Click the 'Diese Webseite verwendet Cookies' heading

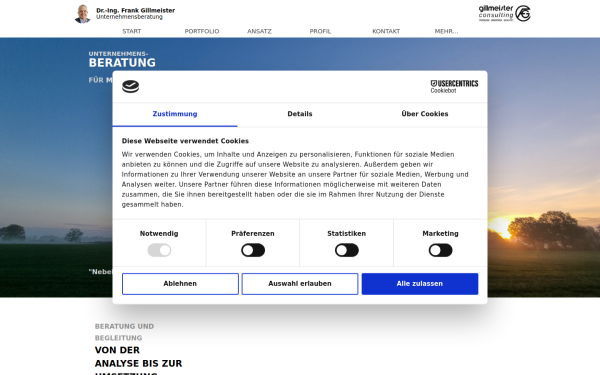tap(185, 141)
